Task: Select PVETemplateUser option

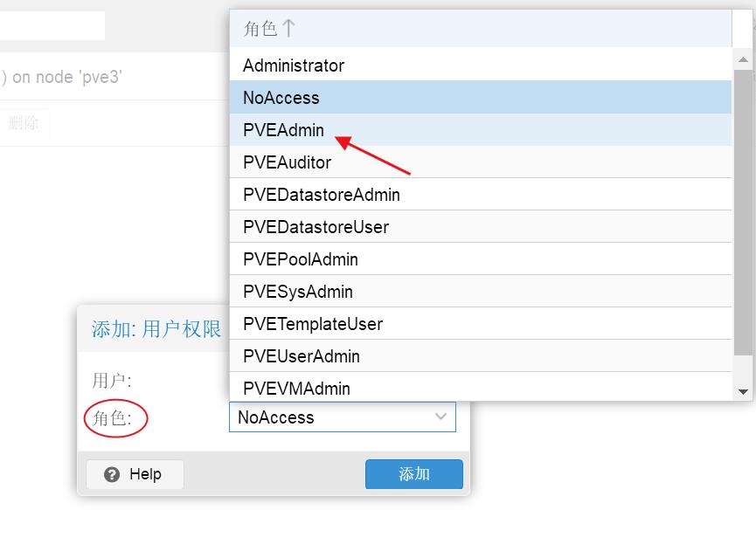Action: 480,323
